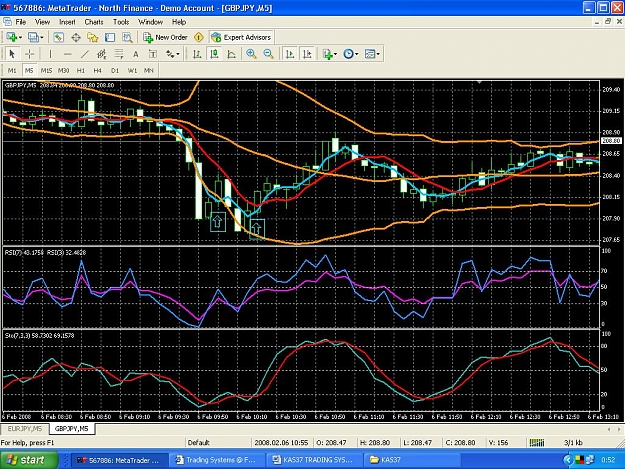Select the crosshair tool
The image size is (625, 469).
pos(29,54)
